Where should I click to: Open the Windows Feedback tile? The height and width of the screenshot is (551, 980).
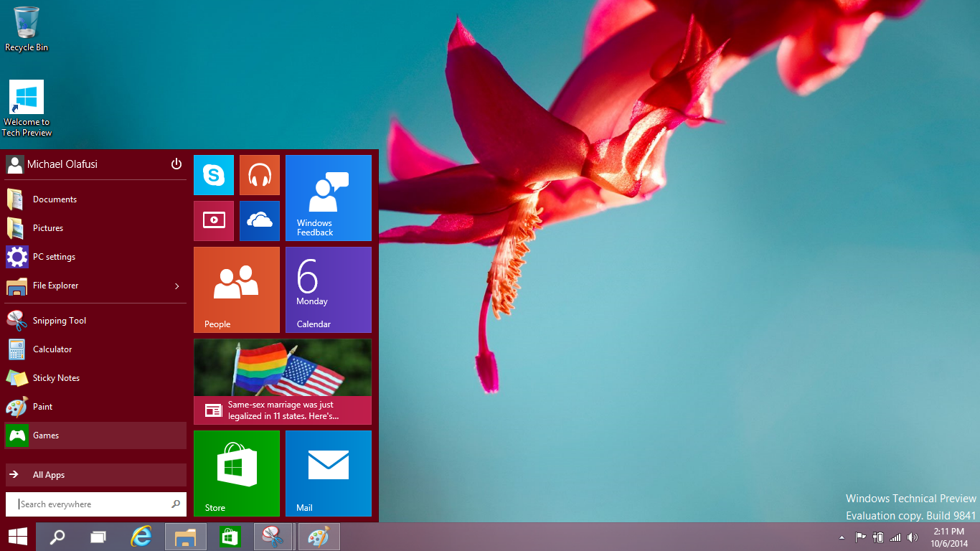328,197
